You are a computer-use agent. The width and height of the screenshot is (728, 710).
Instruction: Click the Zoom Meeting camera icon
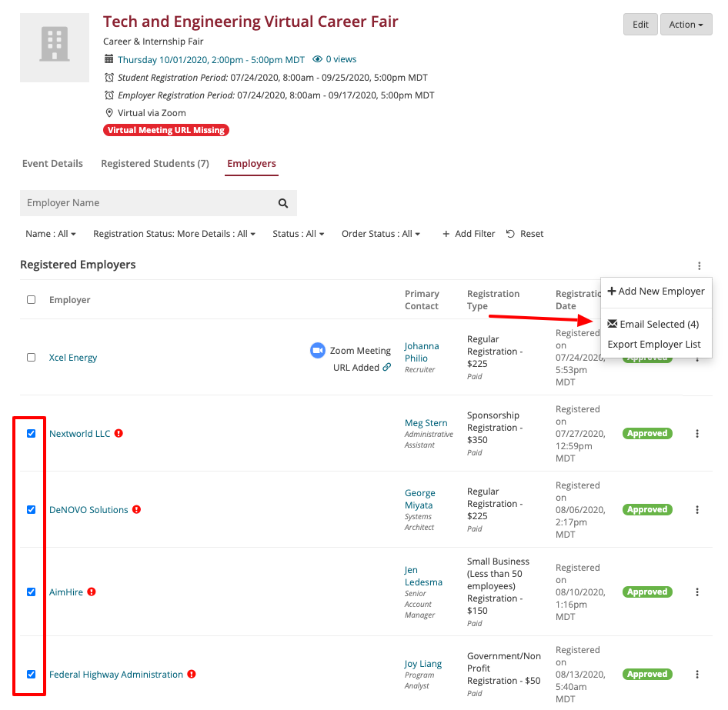[318, 350]
